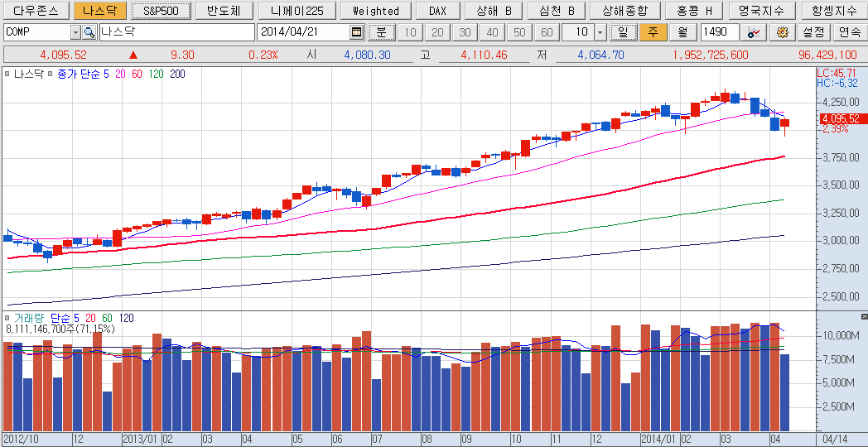Open the 설정 settings button

click(x=813, y=32)
